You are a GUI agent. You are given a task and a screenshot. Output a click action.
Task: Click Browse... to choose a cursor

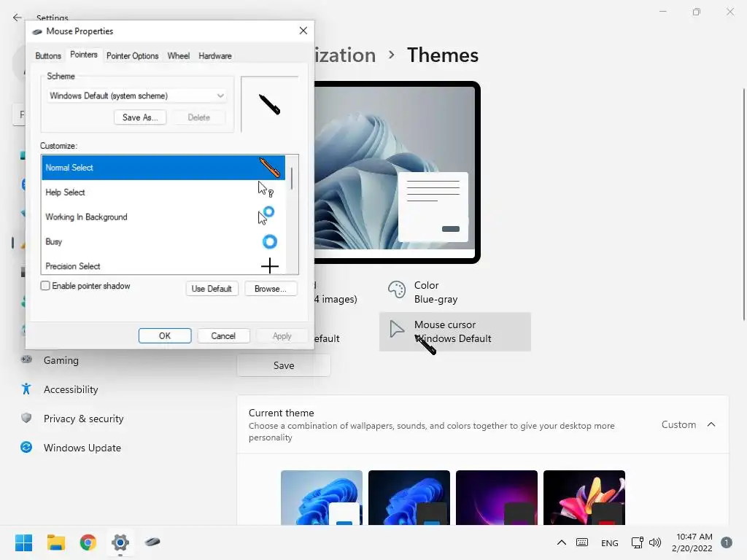271,289
